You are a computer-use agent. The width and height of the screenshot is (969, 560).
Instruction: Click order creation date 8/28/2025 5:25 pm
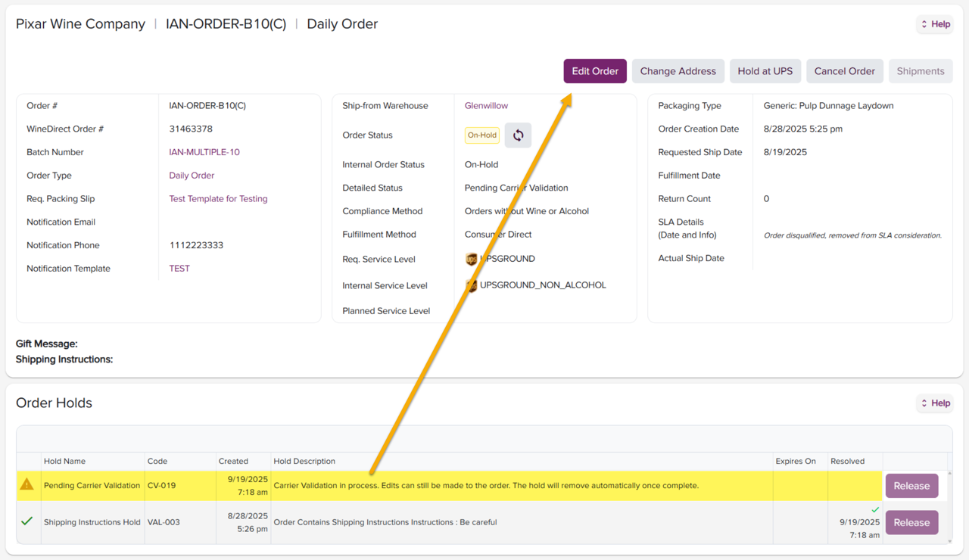tap(803, 129)
